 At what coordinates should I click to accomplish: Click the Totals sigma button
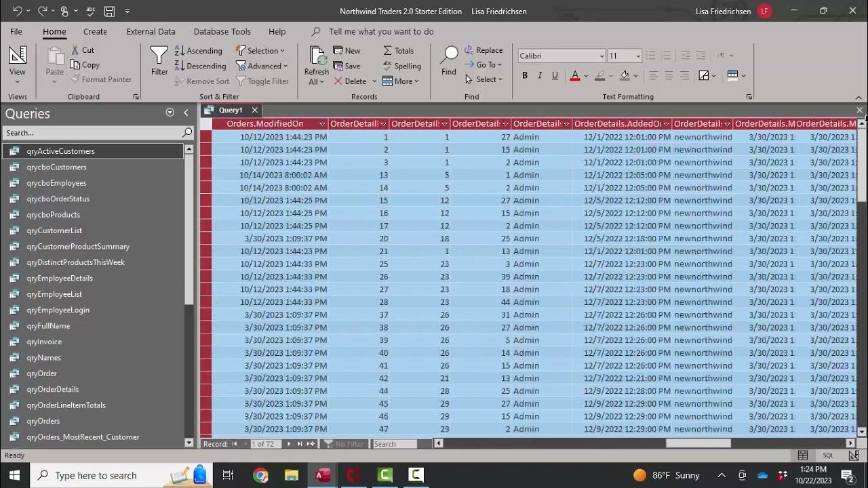tap(398, 51)
